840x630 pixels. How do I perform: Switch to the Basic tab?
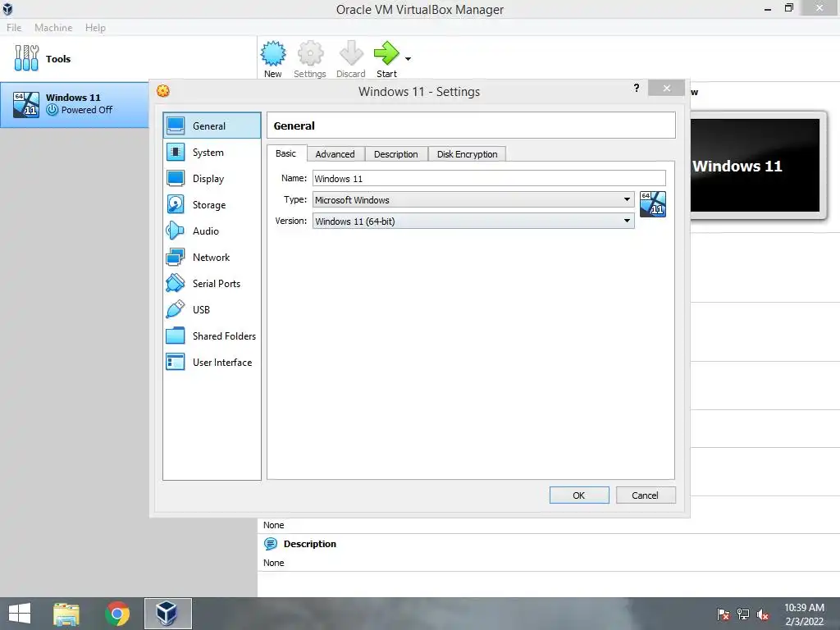285,153
